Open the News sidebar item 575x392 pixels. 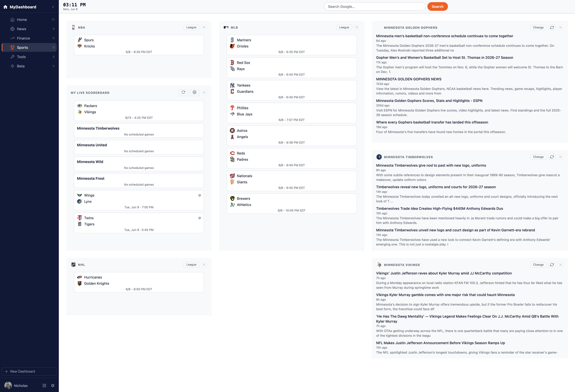tap(29, 29)
